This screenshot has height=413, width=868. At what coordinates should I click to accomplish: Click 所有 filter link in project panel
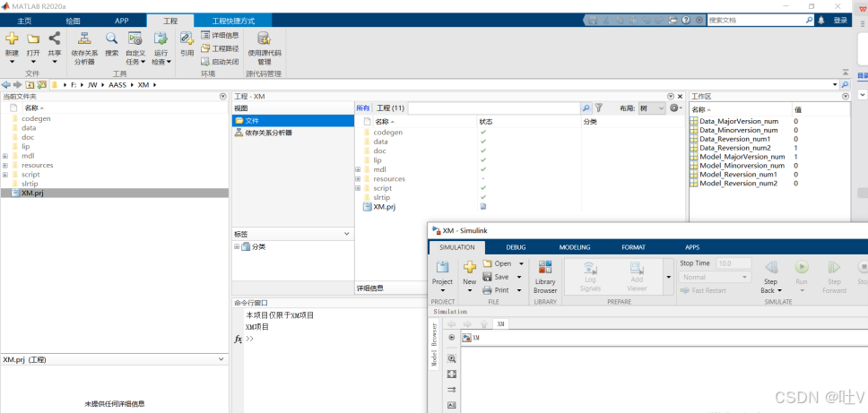click(362, 108)
